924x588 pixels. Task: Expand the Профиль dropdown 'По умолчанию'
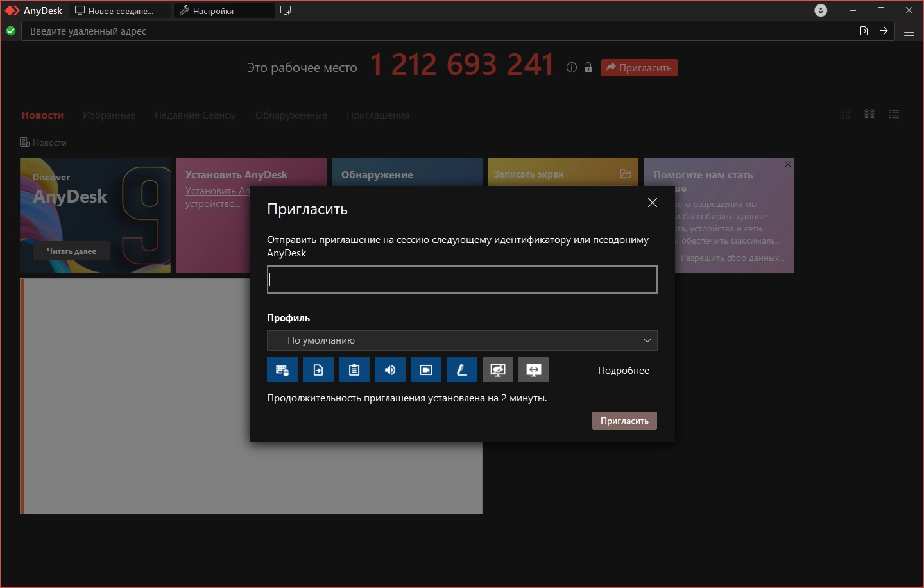point(462,340)
